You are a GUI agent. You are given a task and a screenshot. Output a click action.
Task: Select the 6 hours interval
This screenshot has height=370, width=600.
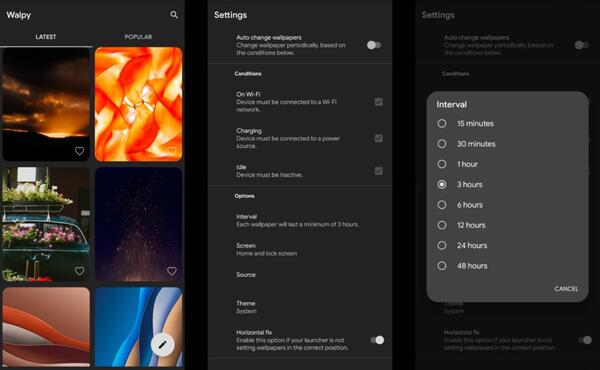tap(507, 205)
